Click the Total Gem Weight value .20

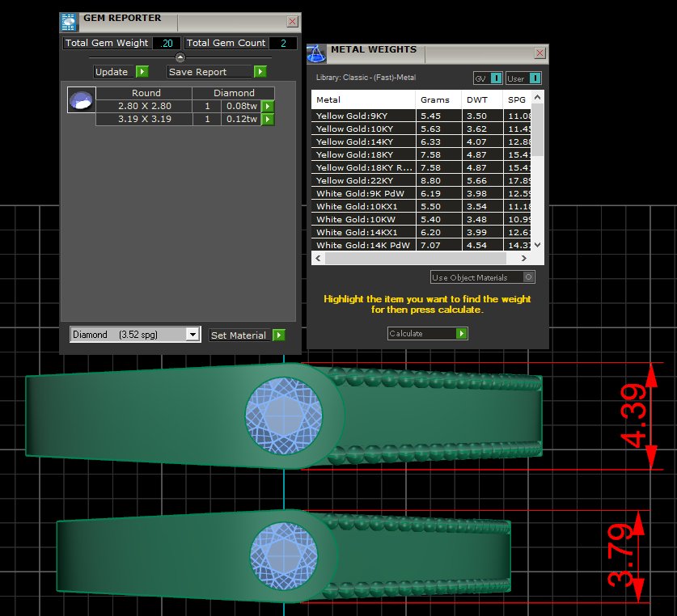coord(167,43)
